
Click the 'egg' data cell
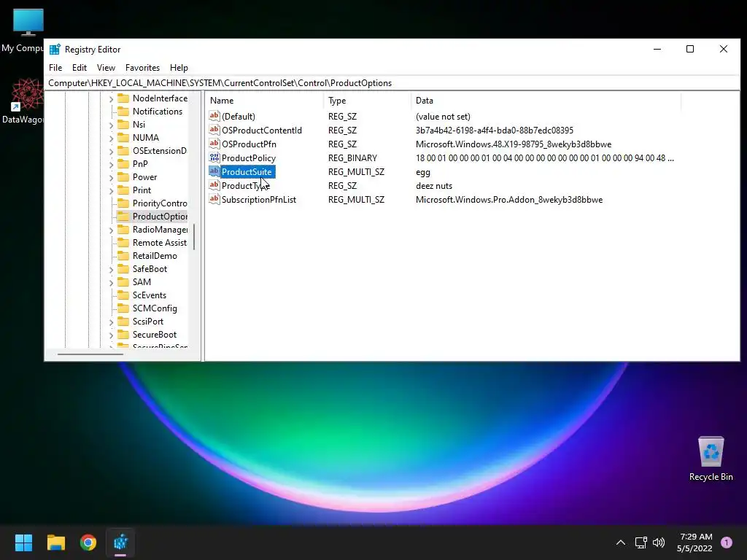pos(423,172)
